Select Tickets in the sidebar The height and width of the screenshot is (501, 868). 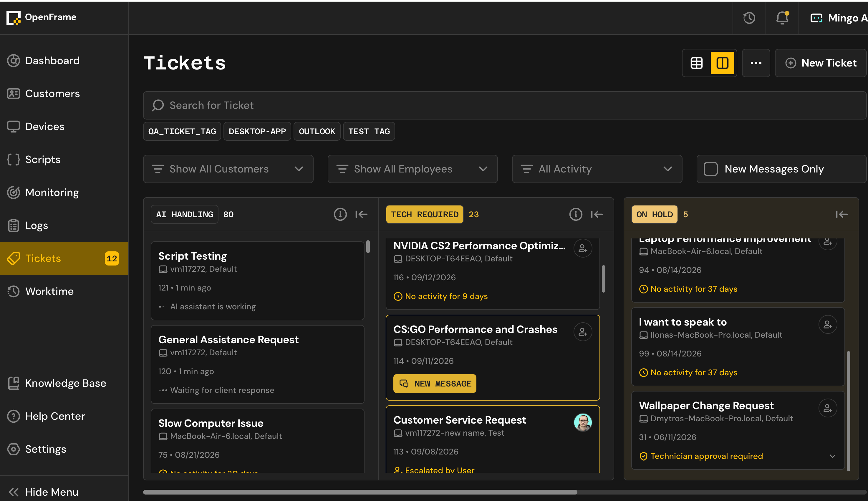click(x=64, y=258)
